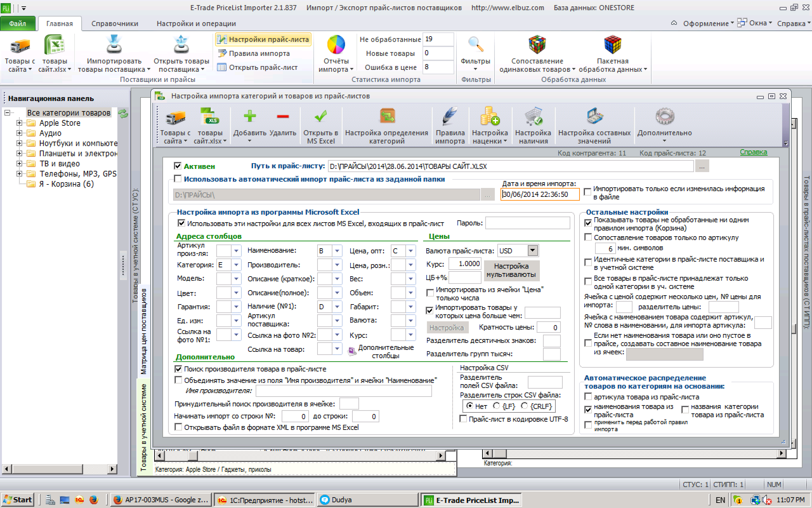The height and width of the screenshot is (508, 812).
Task: Select {CRLF} CSV line separator radio
Action: point(524,406)
